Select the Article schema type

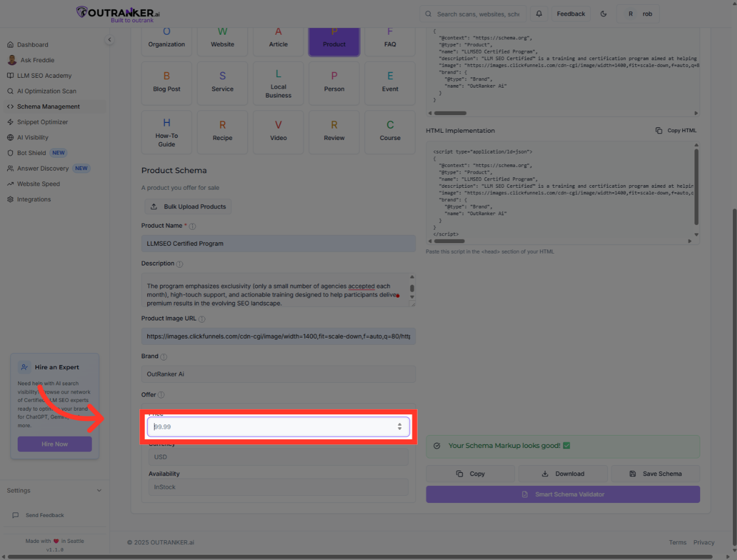coord(278,41)
